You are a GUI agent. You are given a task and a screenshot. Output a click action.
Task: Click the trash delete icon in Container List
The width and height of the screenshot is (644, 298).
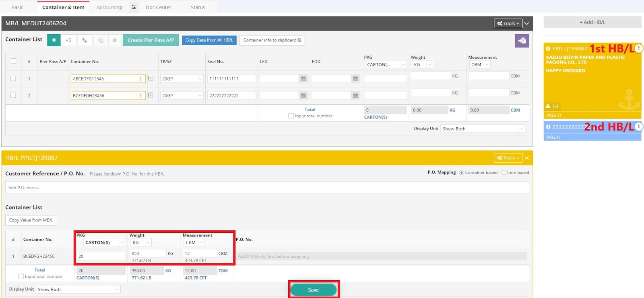(115, 40)
